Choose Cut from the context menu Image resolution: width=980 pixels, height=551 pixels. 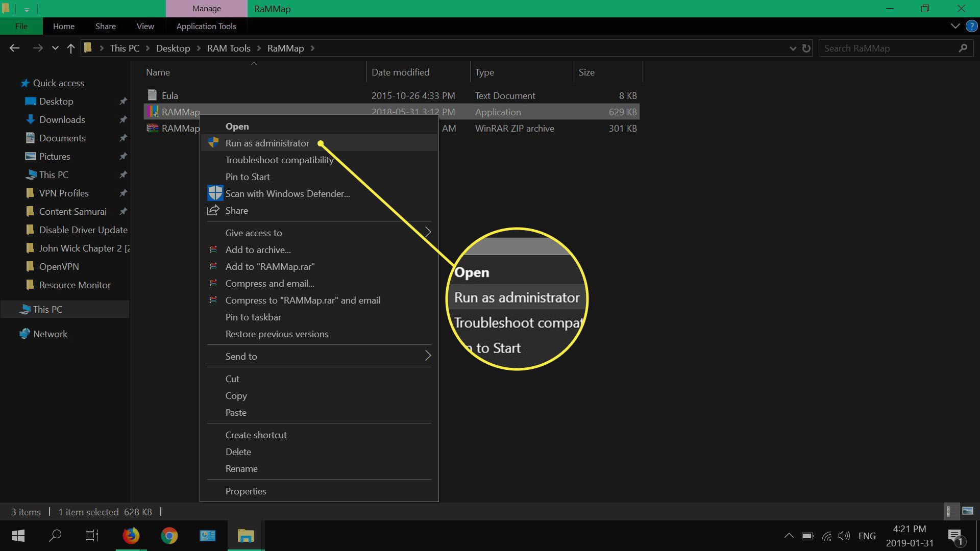point(319,379)
